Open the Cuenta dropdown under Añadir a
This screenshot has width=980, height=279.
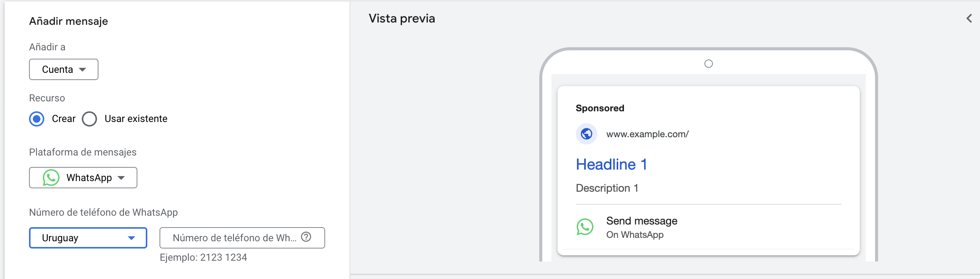pos(63,69)
